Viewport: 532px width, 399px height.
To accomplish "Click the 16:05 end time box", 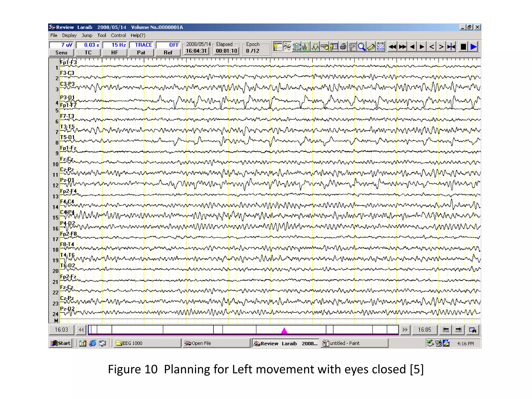I will (x=425, y=330).
